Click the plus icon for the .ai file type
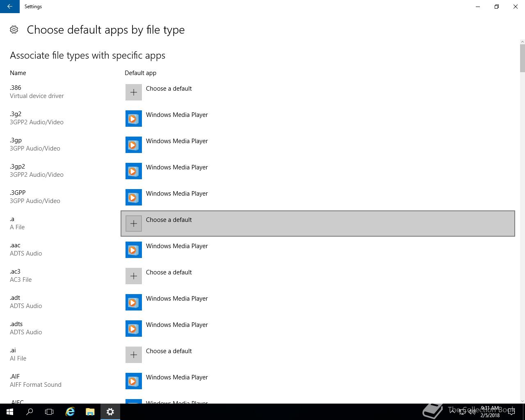Image resolution: width=525 pixels, height=420 pixels. point(134,355)
